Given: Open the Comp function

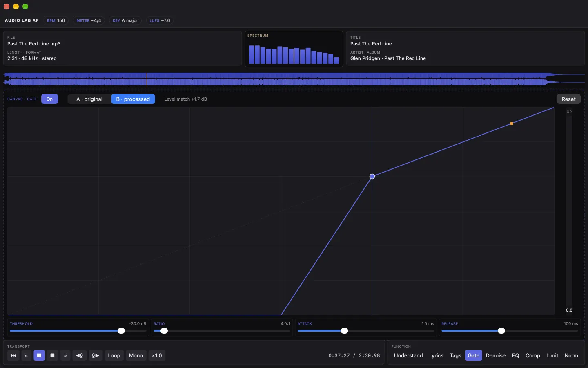Looking at the screenshot, I should (532, 355).
